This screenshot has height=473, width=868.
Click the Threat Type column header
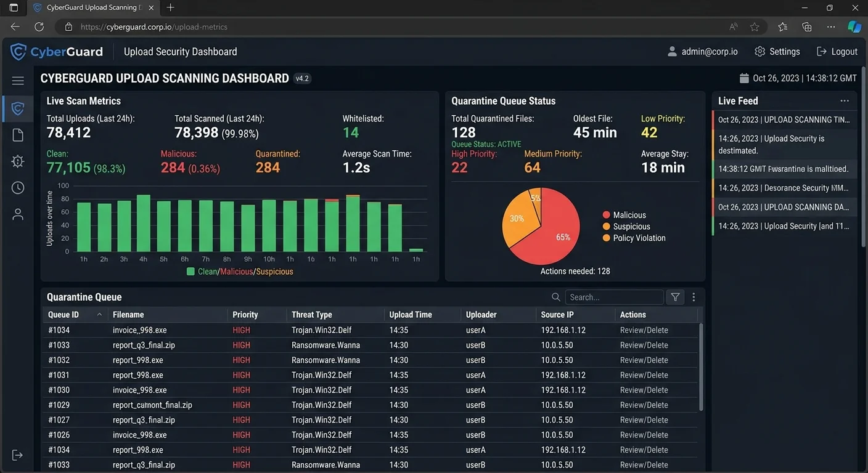(x=312, y=314)
